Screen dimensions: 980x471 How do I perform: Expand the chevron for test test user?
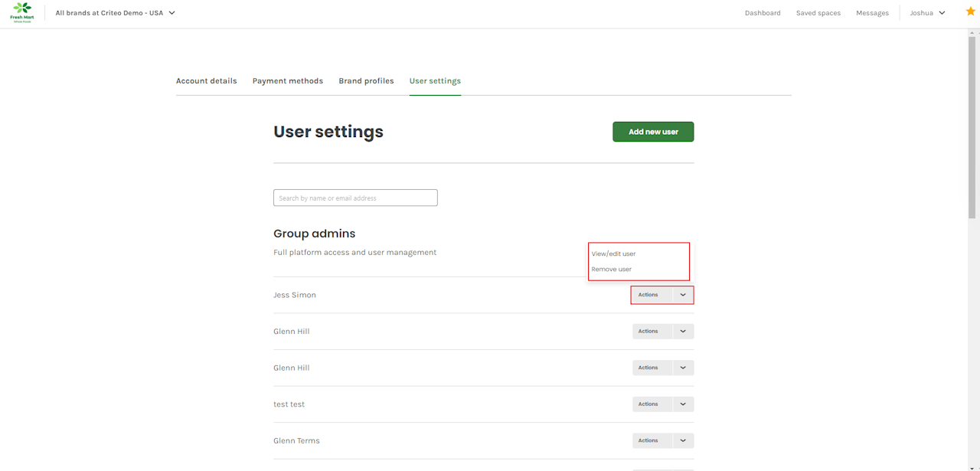click(683, 404)
